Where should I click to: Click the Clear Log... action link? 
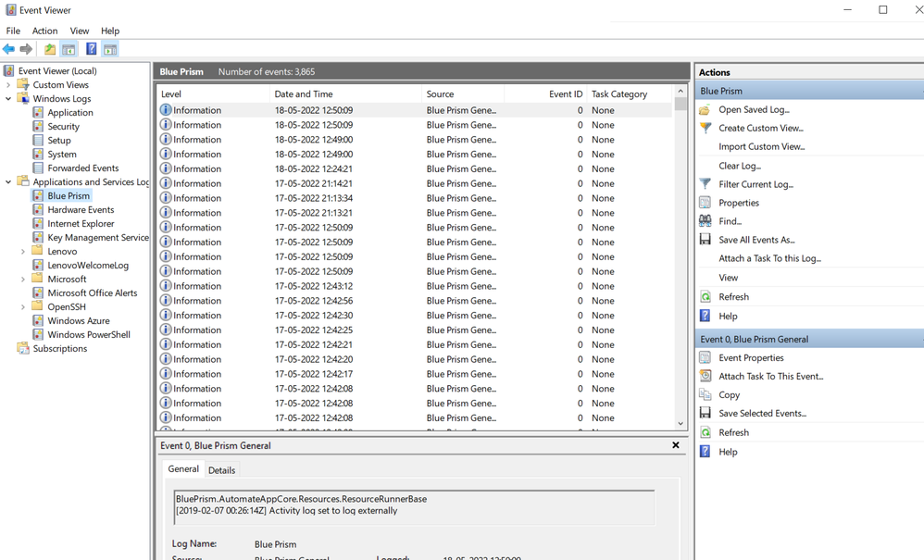click(x=740, y=166)
